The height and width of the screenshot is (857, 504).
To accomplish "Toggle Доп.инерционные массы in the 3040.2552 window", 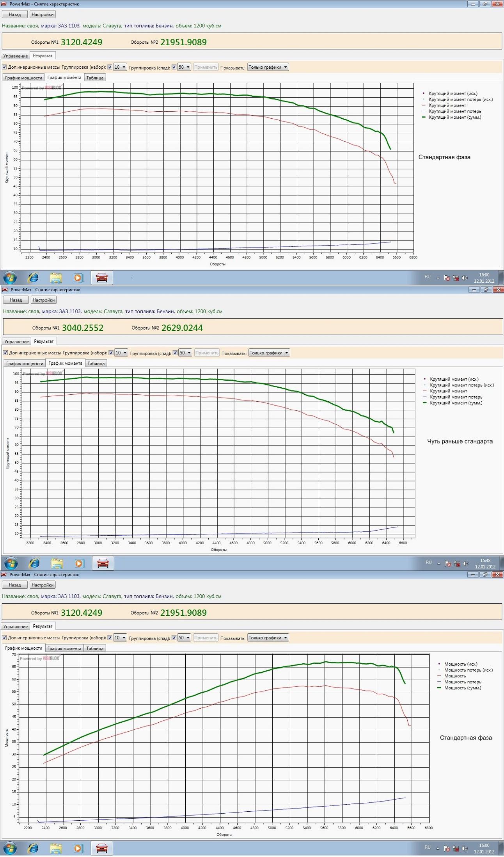I will [6, 353].
